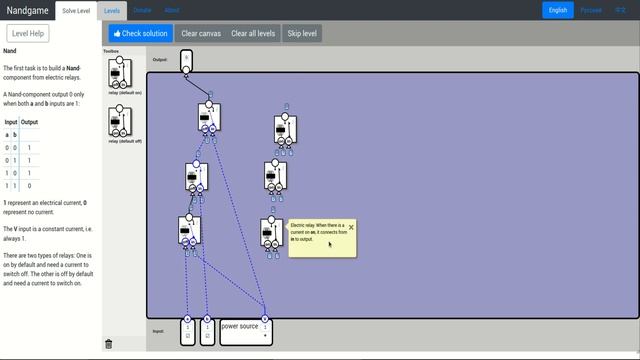Click power source V connector node
Screen dimensions: 640x360
tap(265, 319)
